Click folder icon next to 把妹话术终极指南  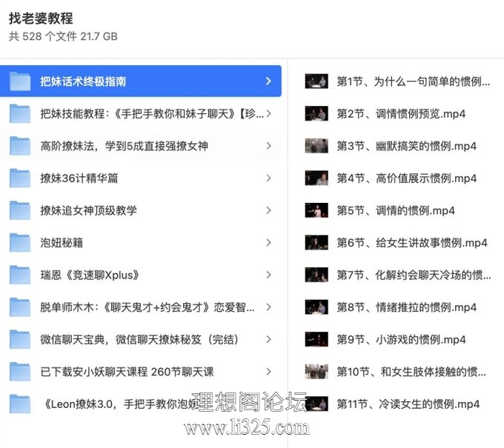click(x=20, y=81)
